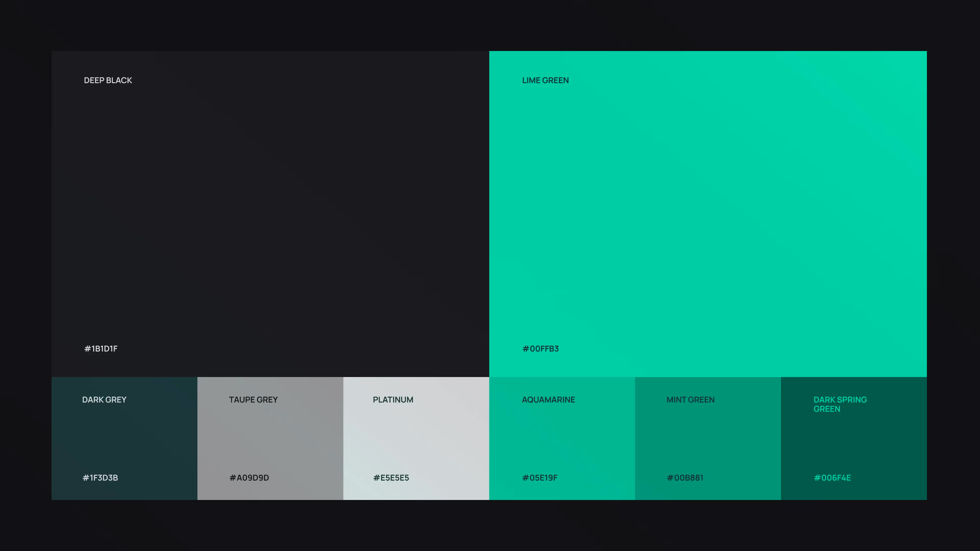Click the Dark Grey swatch

[124, 438]
